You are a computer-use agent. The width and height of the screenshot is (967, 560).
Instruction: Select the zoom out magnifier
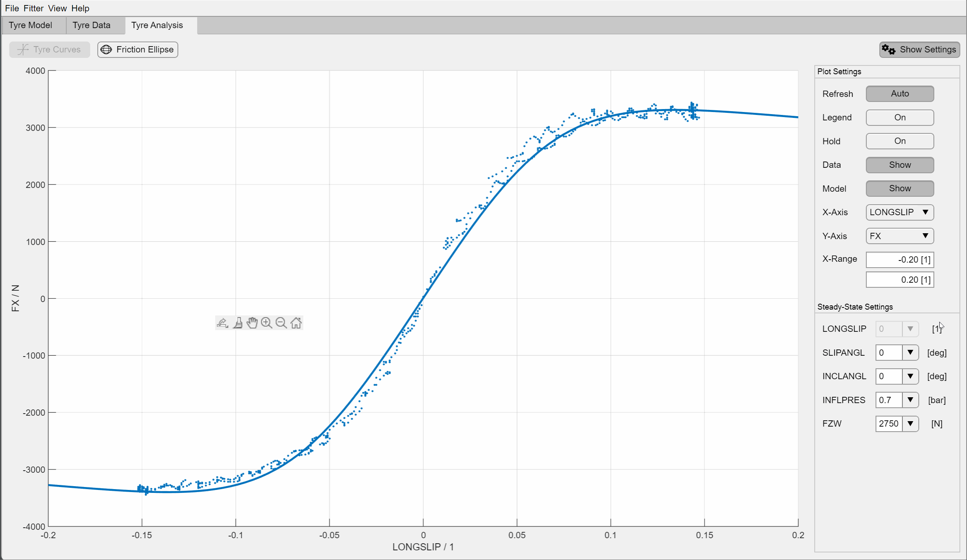click(281, 323)
